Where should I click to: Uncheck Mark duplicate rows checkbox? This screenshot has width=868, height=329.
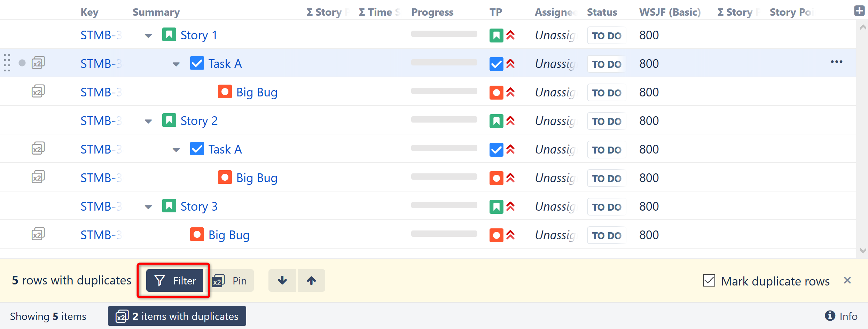click(709, 281)
